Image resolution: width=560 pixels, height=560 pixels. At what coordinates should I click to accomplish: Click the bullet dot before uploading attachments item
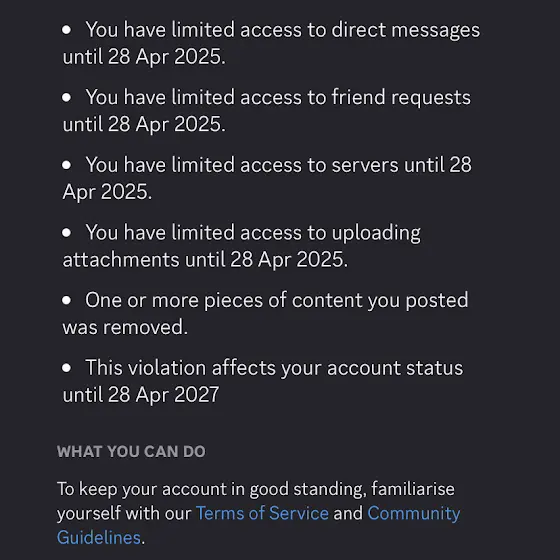pos(66,232)
